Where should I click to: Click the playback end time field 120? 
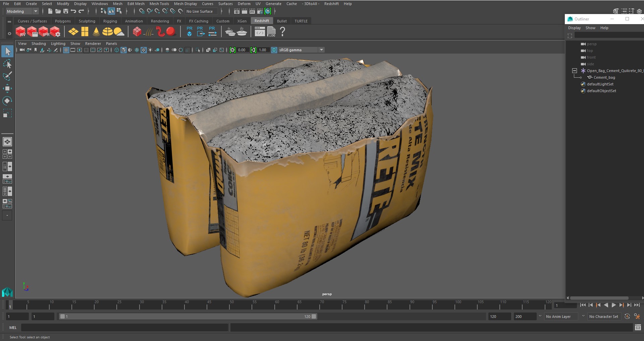click(x=499, y=317)
